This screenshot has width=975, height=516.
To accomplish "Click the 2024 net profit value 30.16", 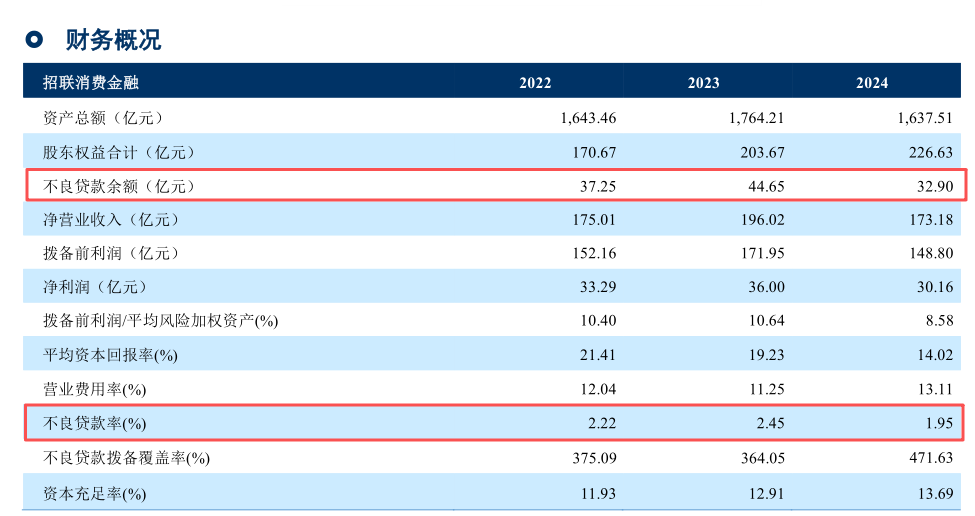I will click(x=935, y=287).
